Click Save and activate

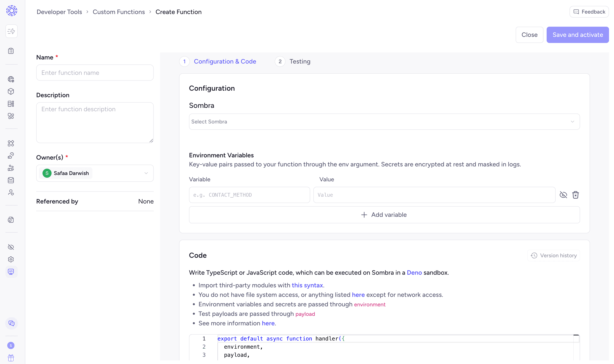tap(577, 35)
